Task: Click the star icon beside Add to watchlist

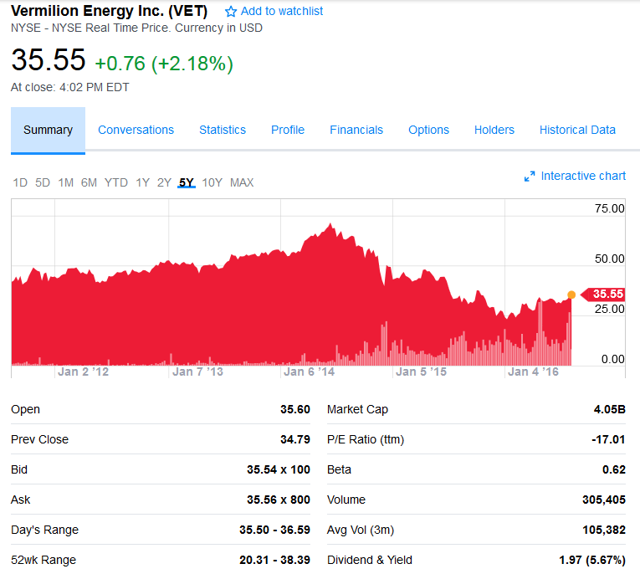Action: click(231, 11)
